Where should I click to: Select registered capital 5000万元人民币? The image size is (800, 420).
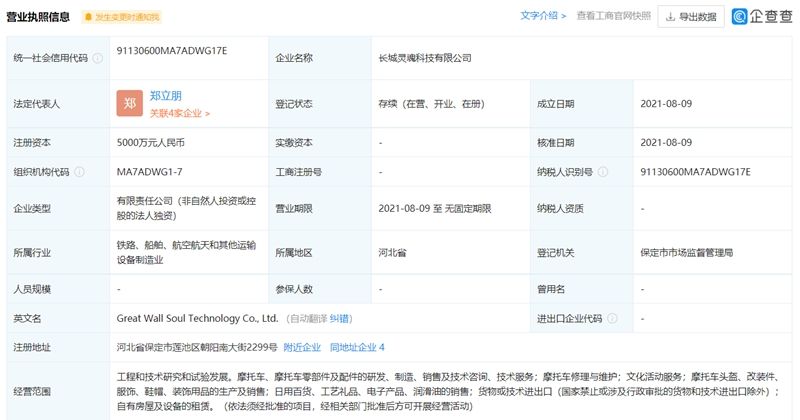[x=151, y=142]
